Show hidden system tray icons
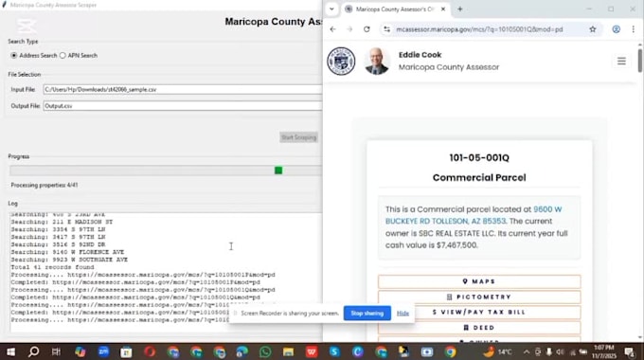 point(527,351)
